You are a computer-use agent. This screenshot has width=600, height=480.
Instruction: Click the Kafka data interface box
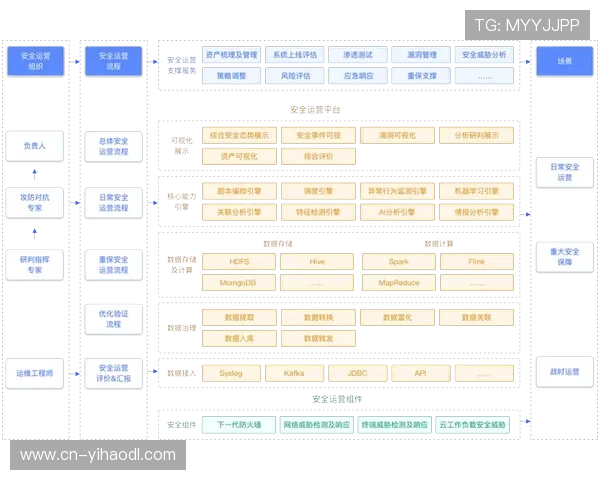[x=294, y=373]
